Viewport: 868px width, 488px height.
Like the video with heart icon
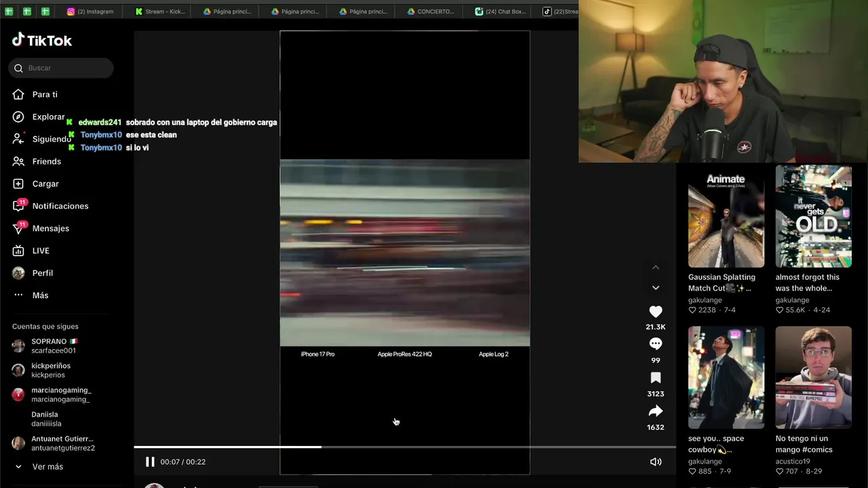(656, 312)
